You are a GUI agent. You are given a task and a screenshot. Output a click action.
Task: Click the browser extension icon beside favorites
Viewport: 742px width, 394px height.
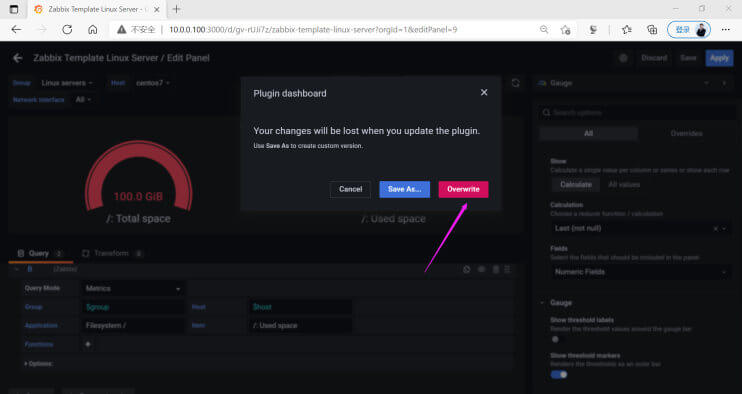pyautogui.click(x=592, y=30)
